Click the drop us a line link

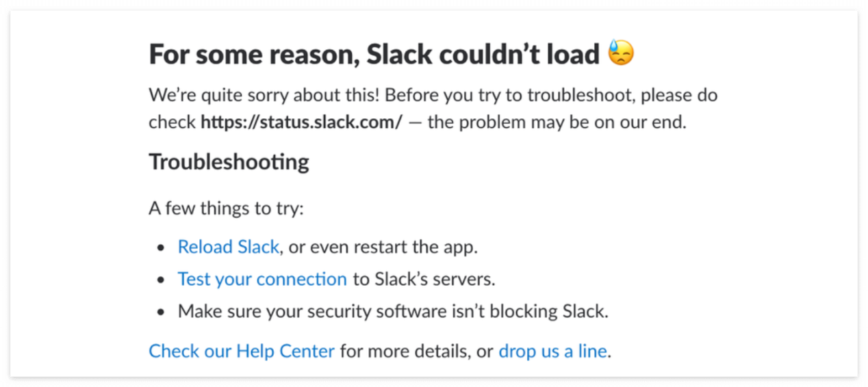(552, 351)
